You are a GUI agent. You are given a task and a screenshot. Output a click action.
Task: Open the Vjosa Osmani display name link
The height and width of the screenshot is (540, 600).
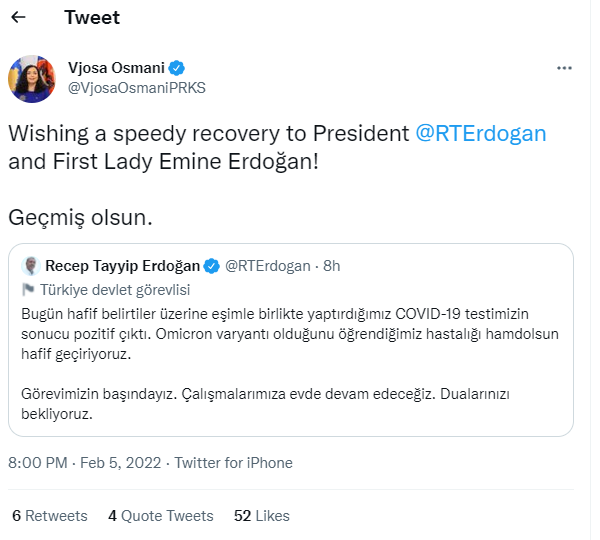point(115,68)
